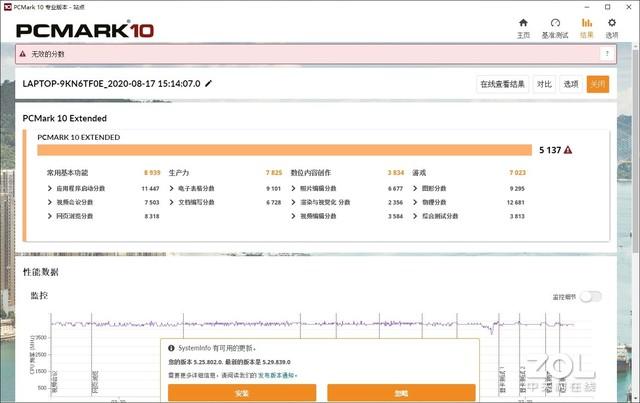Click the 游戏 score 7 023

[x=518, y=173]
